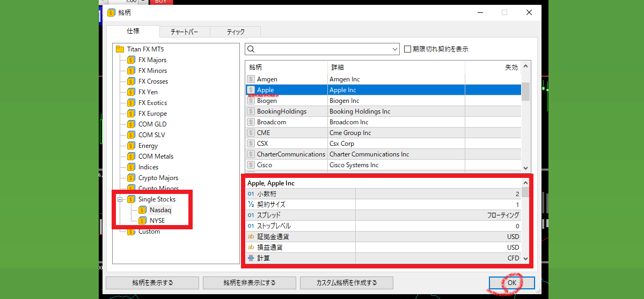Click the symbol list scrollbar down arrow
This screenshot has width=644, height=299.
(526, 168)
